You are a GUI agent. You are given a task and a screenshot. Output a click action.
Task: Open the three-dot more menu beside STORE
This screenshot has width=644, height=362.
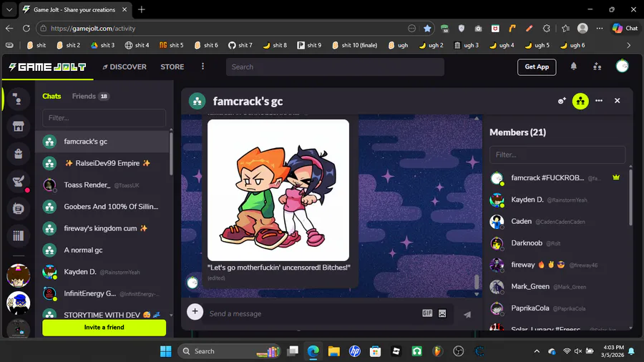203,67
